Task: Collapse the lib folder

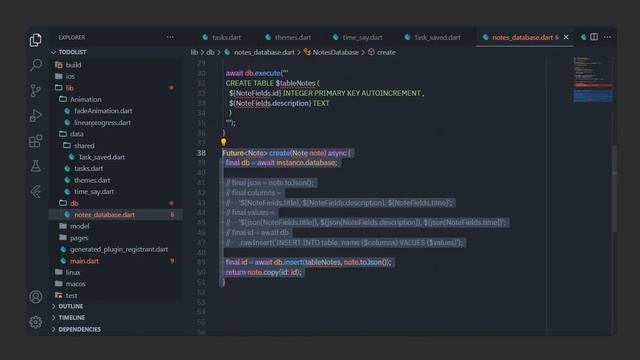Action: tap(70, 88)
